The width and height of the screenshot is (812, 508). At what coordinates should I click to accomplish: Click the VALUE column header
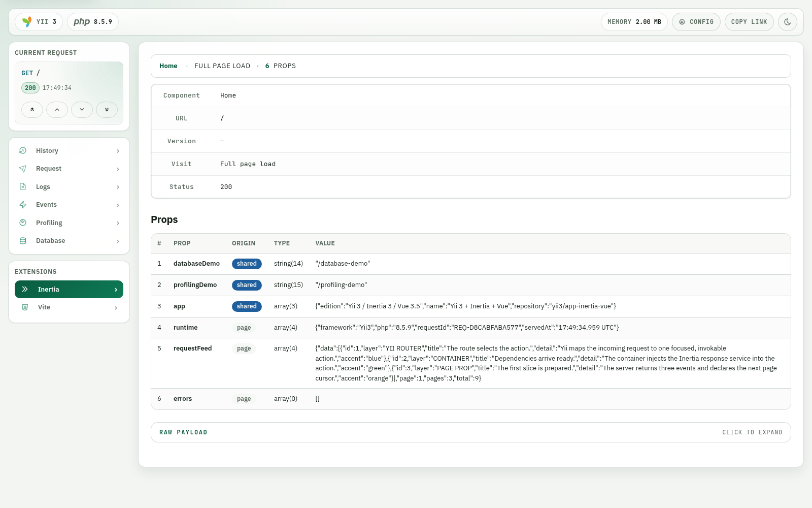click(x=325, y=243)
